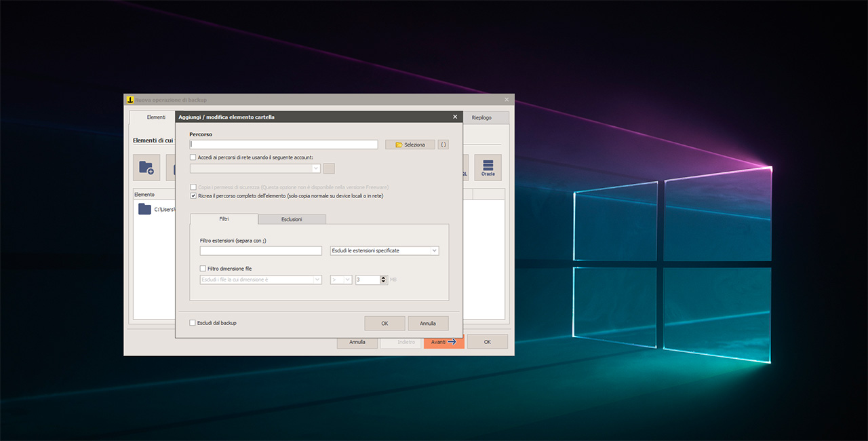
Task: Click the MB size spinner arrows
Action: (x=384, y=280)
